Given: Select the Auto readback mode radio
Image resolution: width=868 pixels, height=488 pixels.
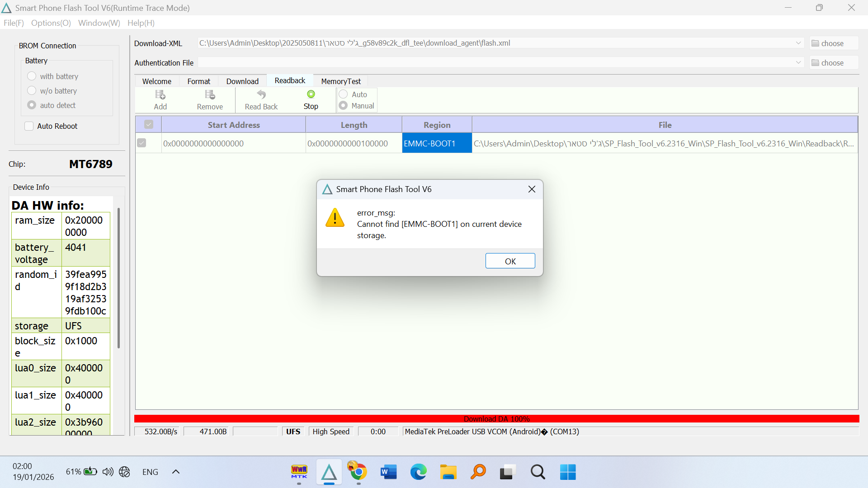Looking at the screenshot, I should tap(343, 94).
